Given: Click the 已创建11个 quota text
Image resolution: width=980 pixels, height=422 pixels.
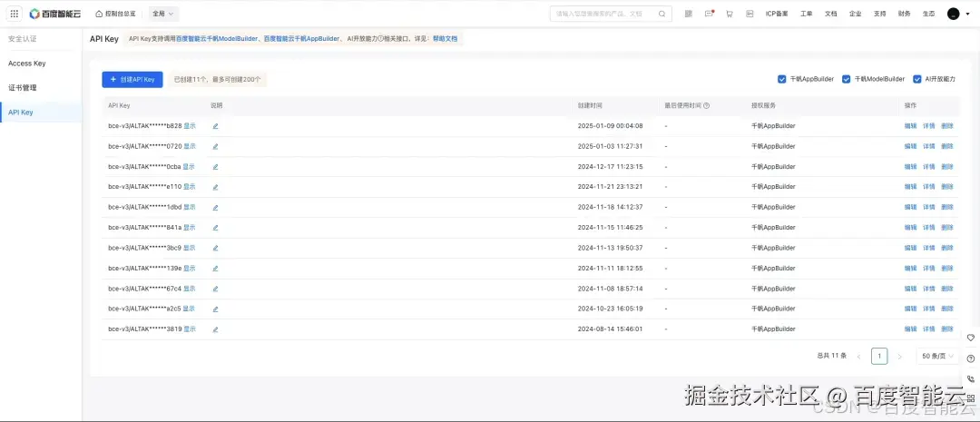Looking at the screenshot, I should coord(217,79).
